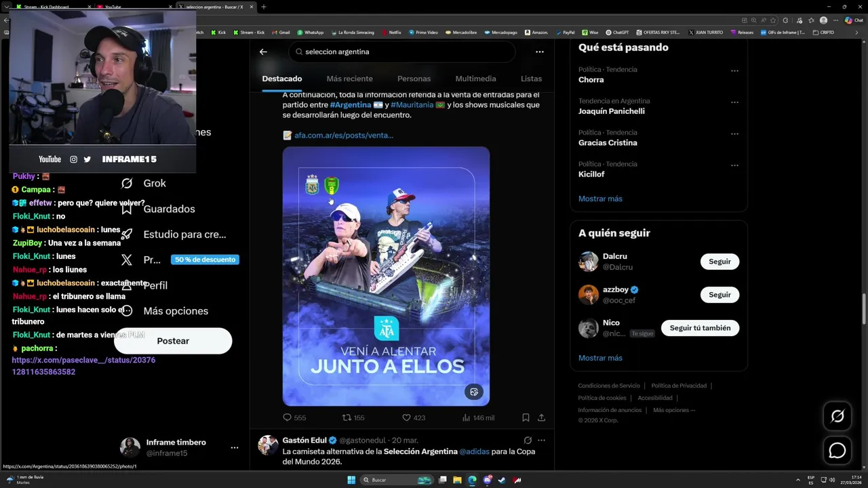868x488 pixels.
Task: Click the X Premium icon in sidebar
Action: tap(127, 260)
